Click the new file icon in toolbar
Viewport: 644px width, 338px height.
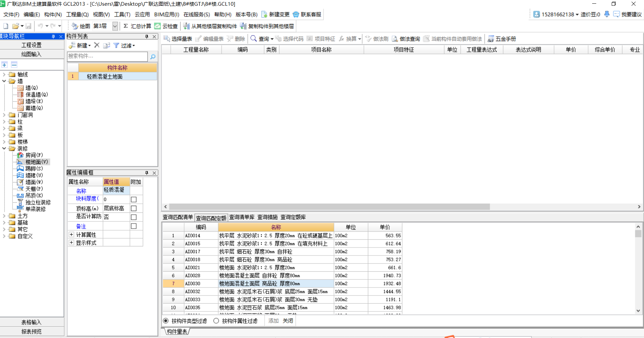6,26
